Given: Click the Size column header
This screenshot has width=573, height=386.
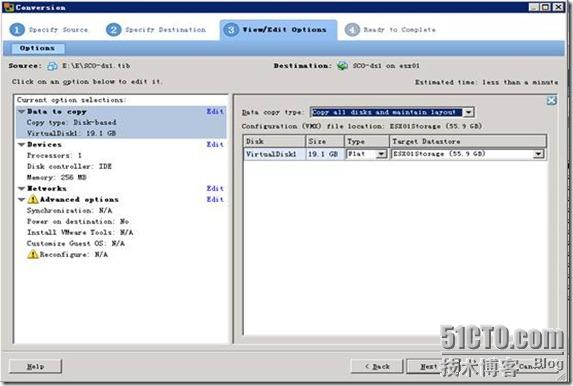Looking at the screenshot, I should (325, 141).
